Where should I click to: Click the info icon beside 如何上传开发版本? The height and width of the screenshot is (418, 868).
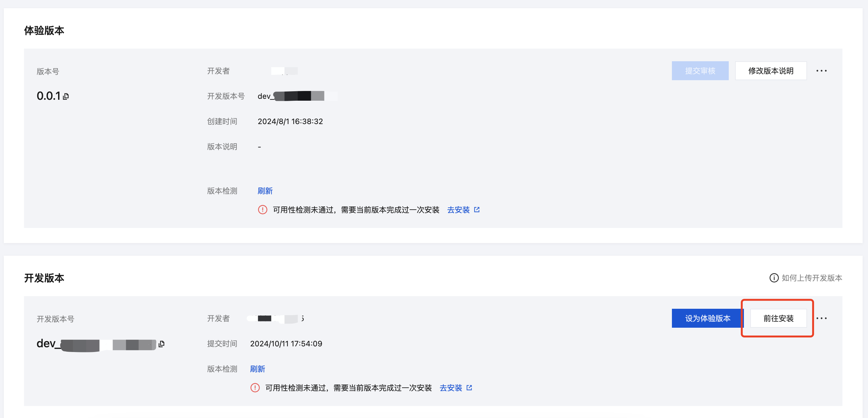(774, 278)
